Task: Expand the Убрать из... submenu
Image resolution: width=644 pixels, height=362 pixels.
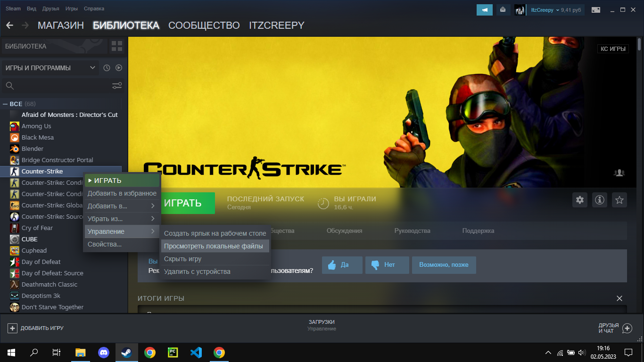Action: pyautogui.click(x=122, y=219)
